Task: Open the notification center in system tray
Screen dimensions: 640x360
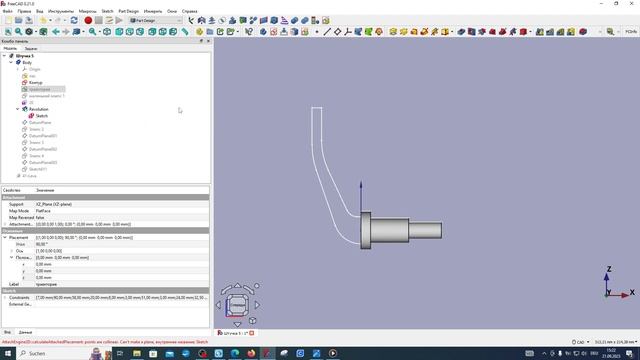Action: pyautogui.click(x=629, y=353)
